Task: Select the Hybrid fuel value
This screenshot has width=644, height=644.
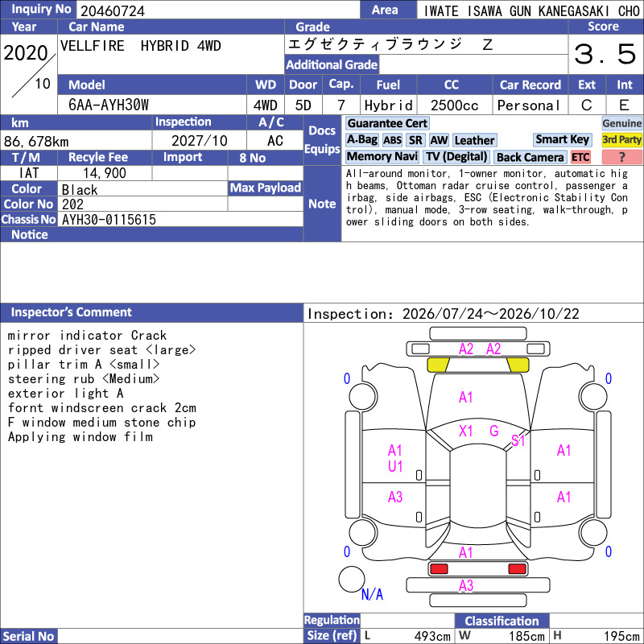Action: [388, 105]
